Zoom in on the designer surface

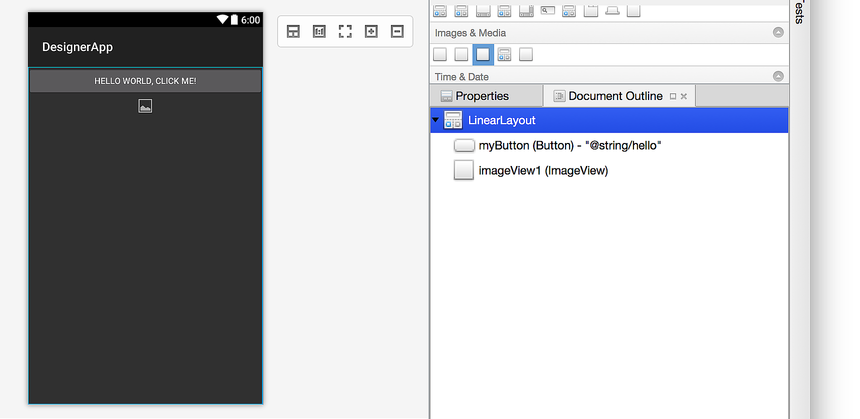tap(371, 31)
